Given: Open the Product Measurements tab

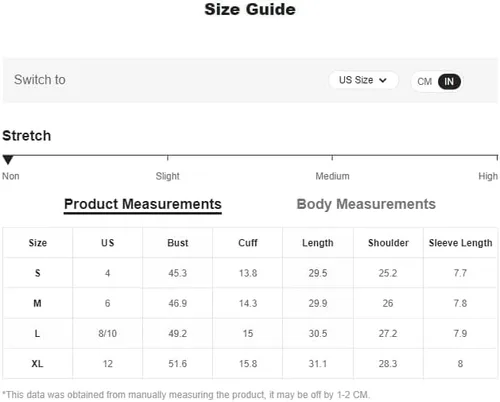Looking at the screenshot, I should point(143,204).
